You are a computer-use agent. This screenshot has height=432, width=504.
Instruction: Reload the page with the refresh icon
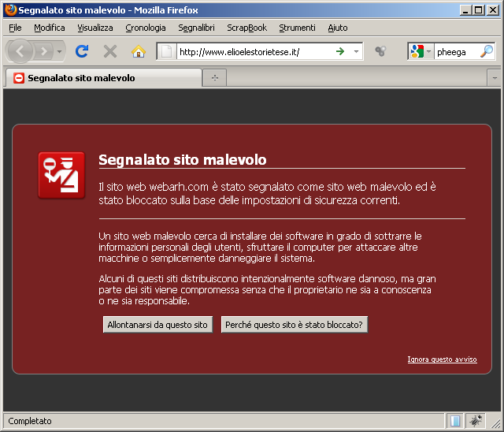pyautogui.click(x=81, y=51)
